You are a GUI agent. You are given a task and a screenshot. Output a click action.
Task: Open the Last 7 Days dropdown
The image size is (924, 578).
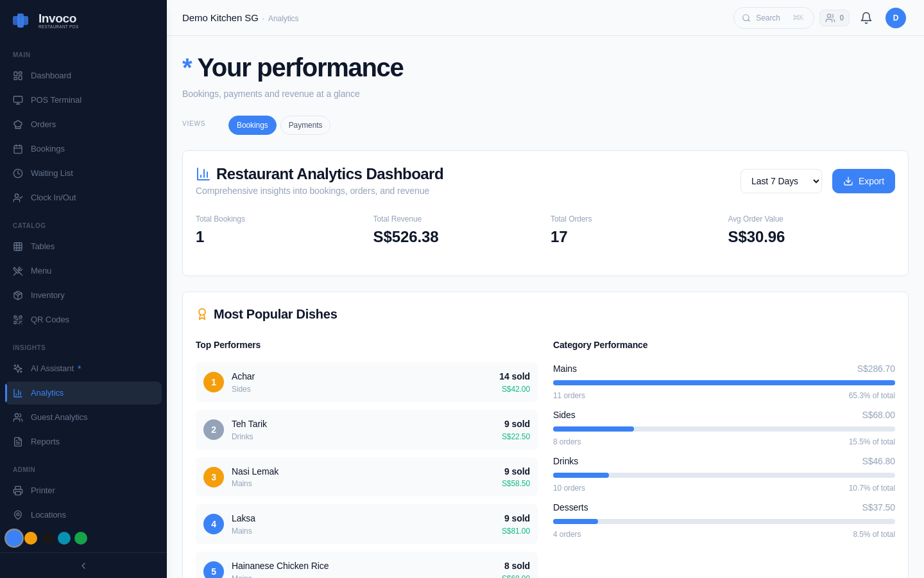point(780,181)
